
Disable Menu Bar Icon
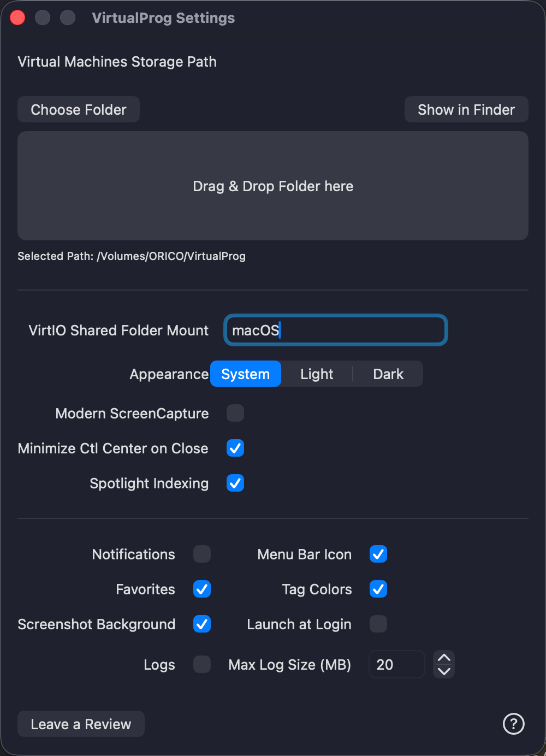[378, 554]
